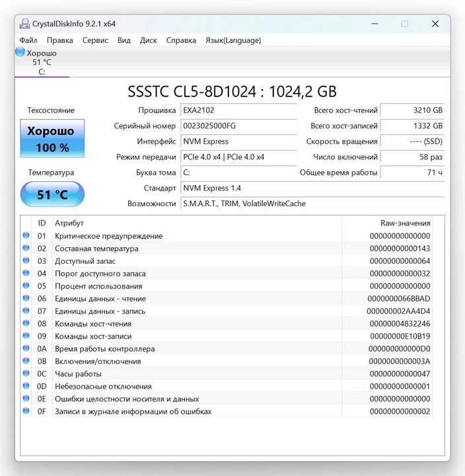465x476 pixels.
Task: Click the Интерфейс field NVM Express
Action: coord(238,141)
